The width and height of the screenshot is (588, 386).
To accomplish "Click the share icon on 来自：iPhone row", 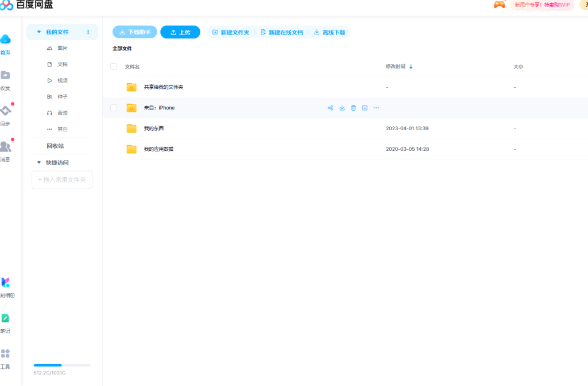I will coord(330,108).
